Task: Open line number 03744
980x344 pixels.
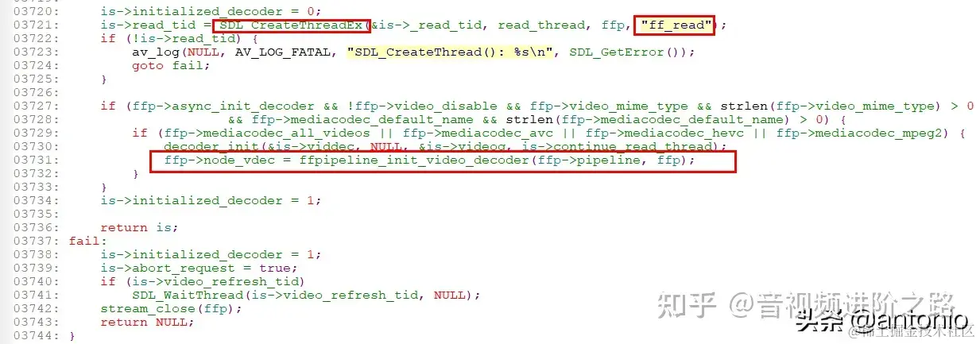Action: (x=32, y=335)
